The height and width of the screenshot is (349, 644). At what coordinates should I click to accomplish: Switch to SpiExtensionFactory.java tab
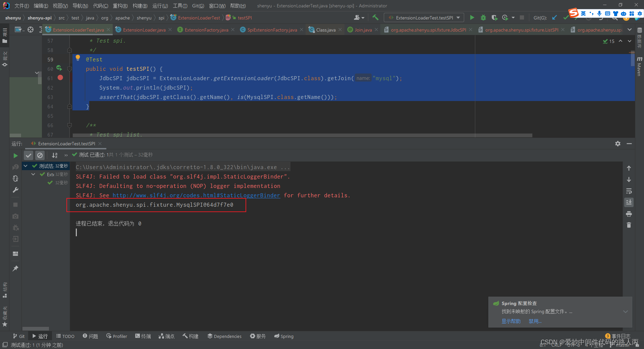[x=272, y=30]
